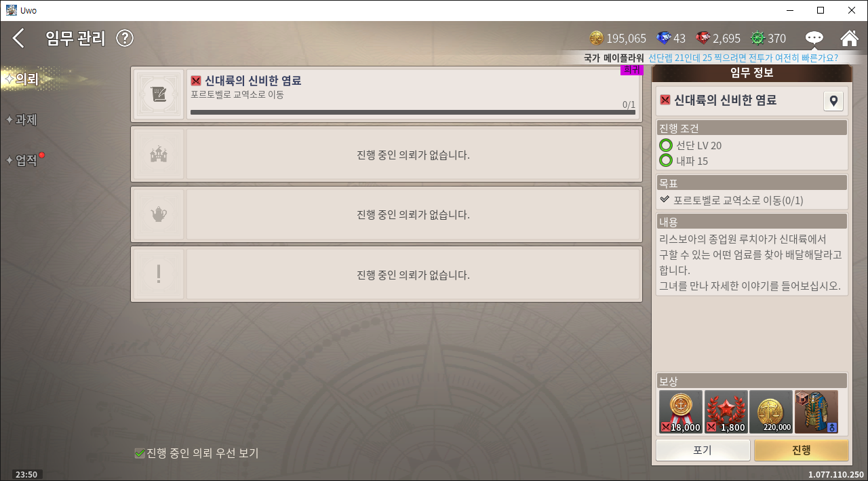Toggle 진행 중인 의뢰 우선 보기 checkbox

(x=140, y=453)
